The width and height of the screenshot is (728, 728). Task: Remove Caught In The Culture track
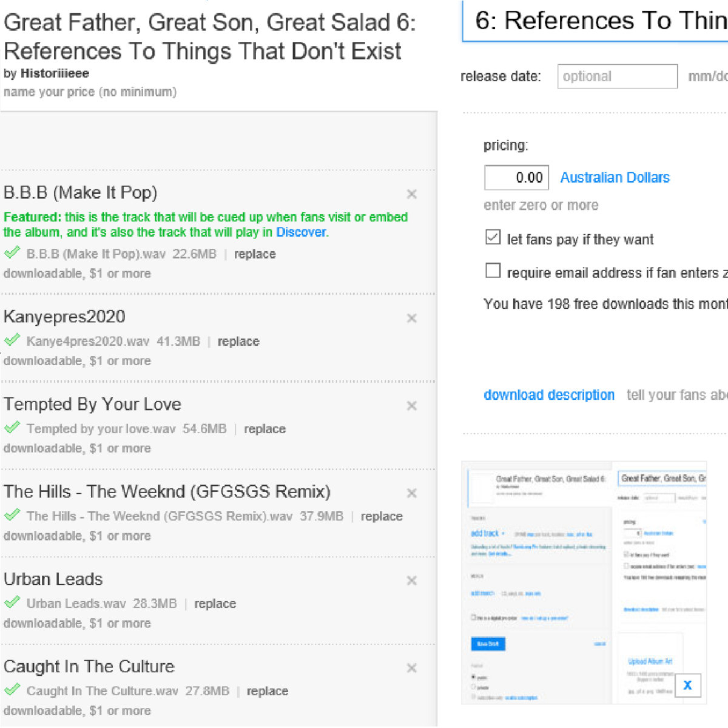pos(411,668)
